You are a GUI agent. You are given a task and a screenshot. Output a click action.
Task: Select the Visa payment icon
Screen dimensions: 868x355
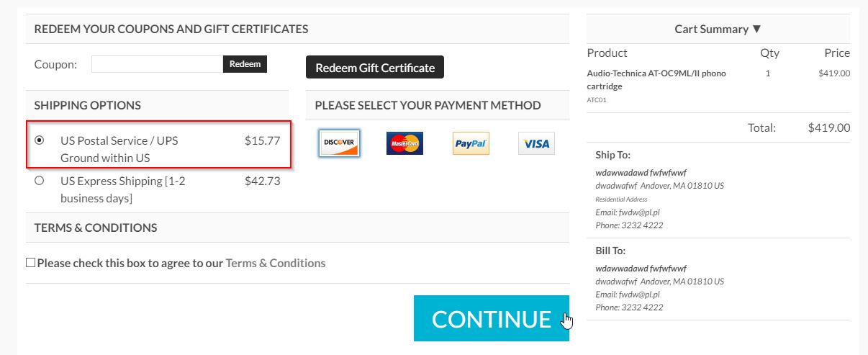pyautogui.click(x=536, y=143)
